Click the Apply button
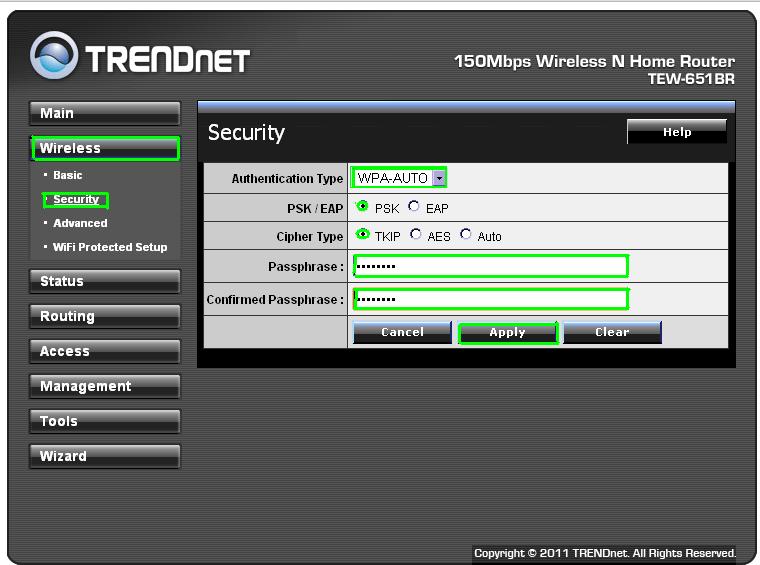This screenshot has width=760, height=565. coord(507,333)
